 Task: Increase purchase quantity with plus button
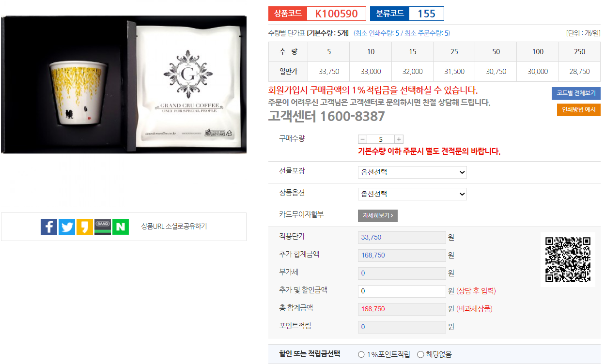(x=399, y=139)
